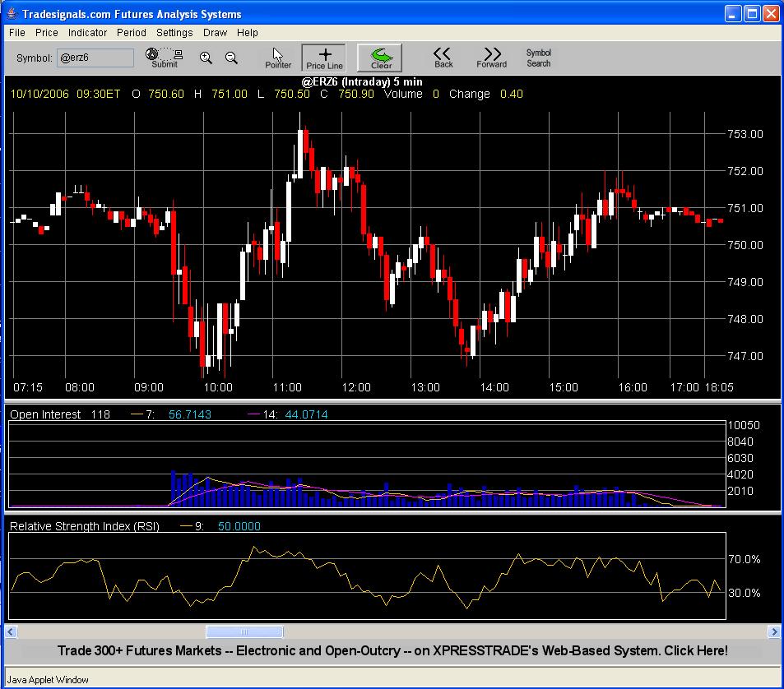Image resolution: width=784 pixels, height=689 pixels.
Task: Open Symbol Search
Action: pos(539,58)
